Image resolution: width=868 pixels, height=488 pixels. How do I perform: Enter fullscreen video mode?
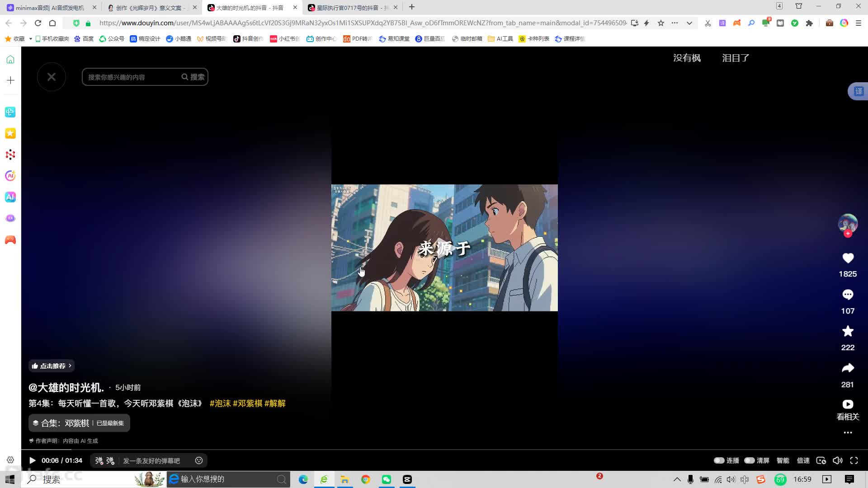pyautogui.click(x=854, y=460)
